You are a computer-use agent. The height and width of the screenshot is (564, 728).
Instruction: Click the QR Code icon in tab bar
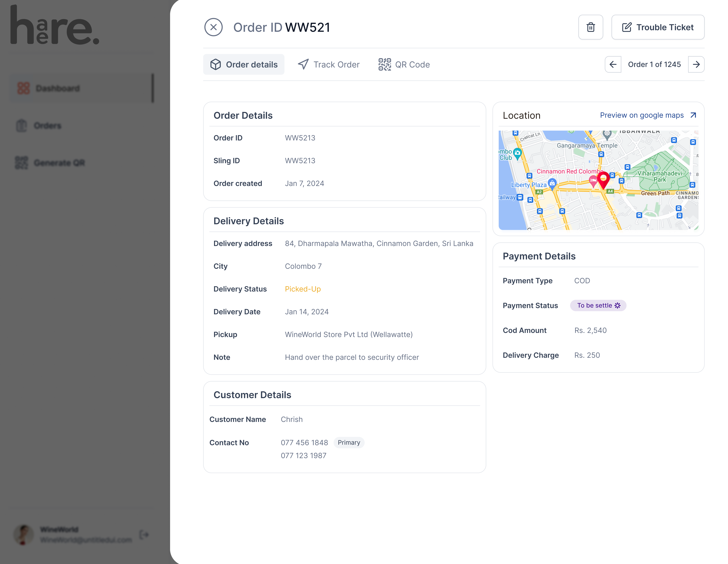click(x=385, y=64)
